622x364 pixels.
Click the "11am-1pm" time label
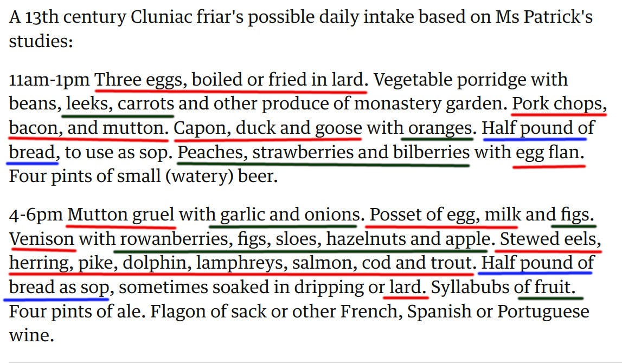(49, 80)
